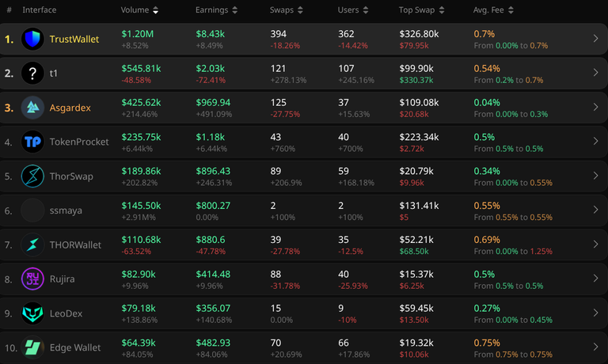The height and width of the screenshot is (364, 608).
Task: Expand the t1 row chevron
Action: (595, 73)
